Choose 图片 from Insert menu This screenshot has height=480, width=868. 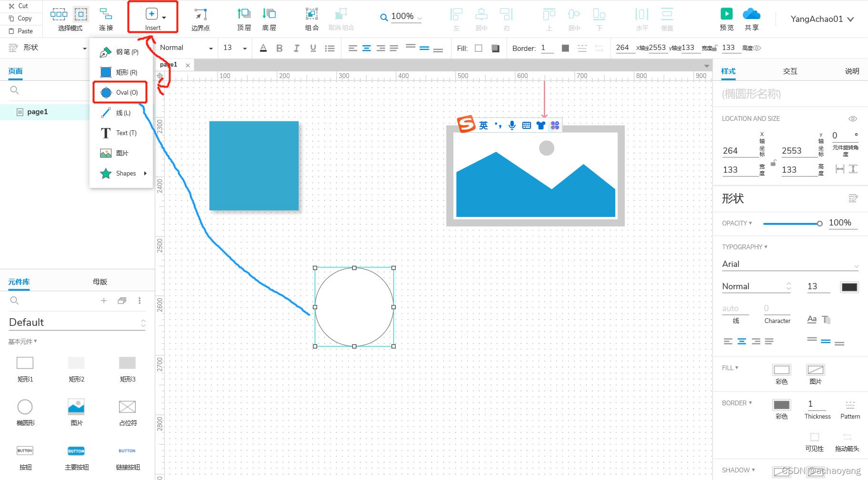[121, 153]
